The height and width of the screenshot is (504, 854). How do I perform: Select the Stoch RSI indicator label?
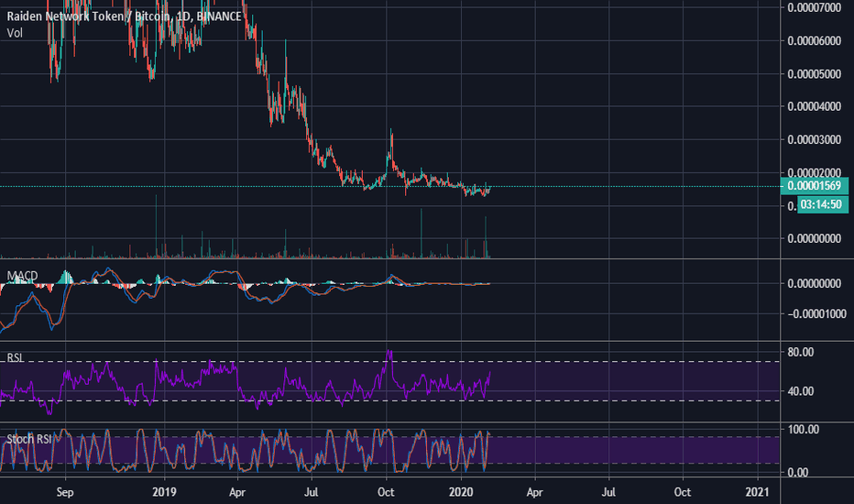[29, 439]
